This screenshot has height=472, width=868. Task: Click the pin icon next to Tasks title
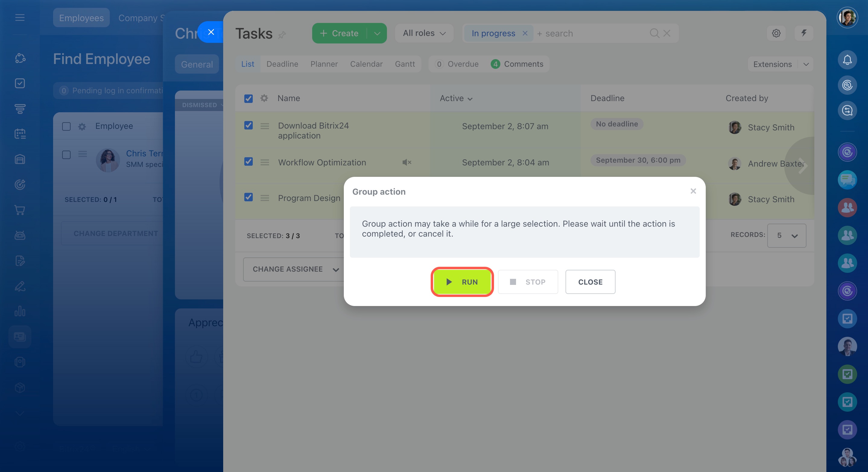[282, 34]
